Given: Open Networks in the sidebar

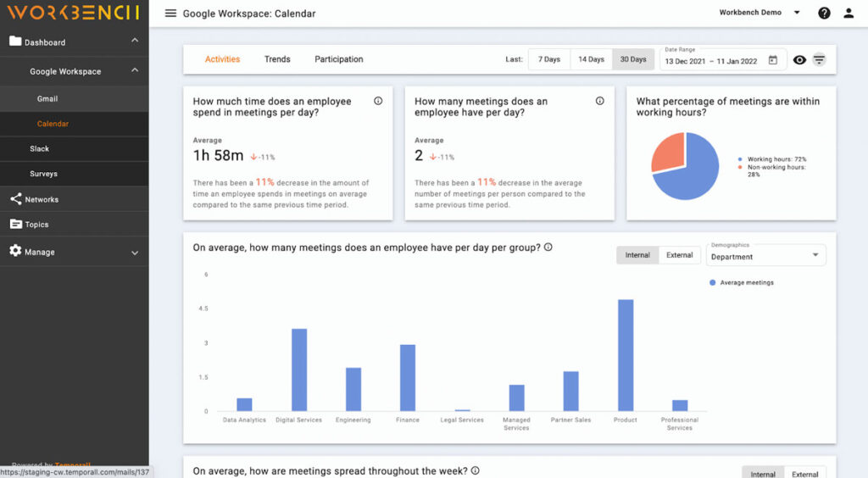Looking at the screenshot, I should pos(75,199).
